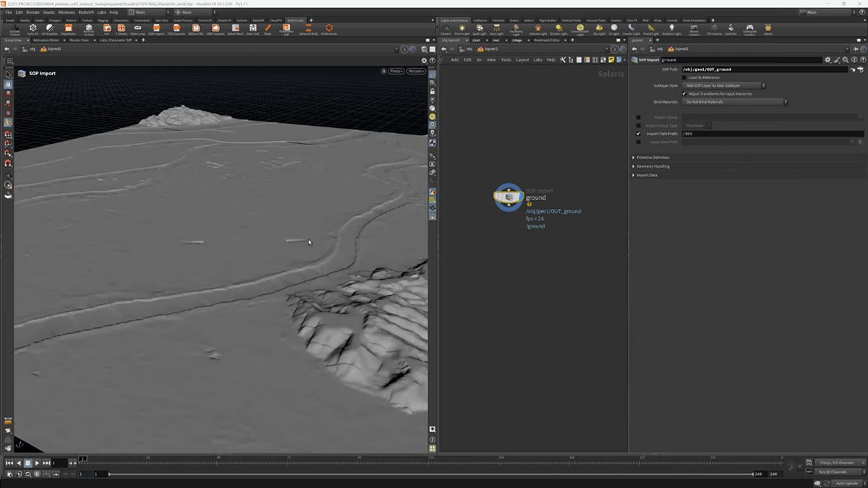Click the Environment Light shelf icon
The image size is (868, 488).
point(580,29)
